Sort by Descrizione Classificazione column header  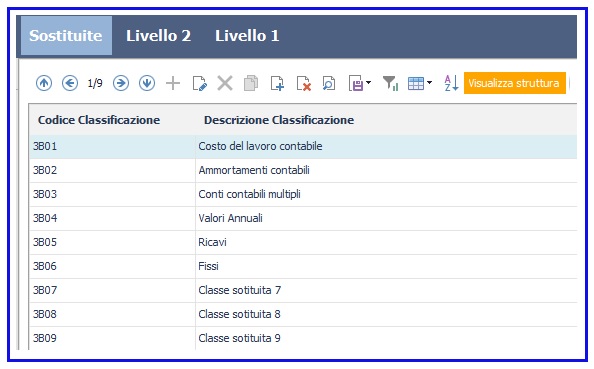coord(279,120)
